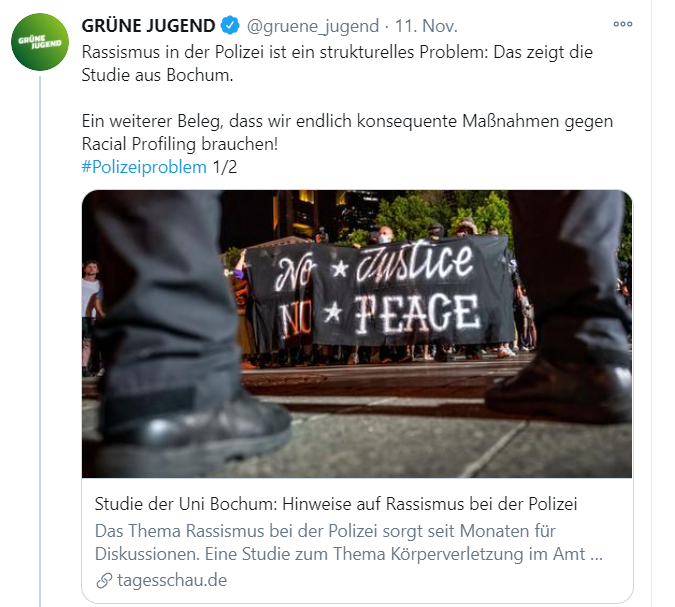Screen dimensions: 675x607
Task: Open the tagesschau.de source domain
Action: [x=172, y=580]
